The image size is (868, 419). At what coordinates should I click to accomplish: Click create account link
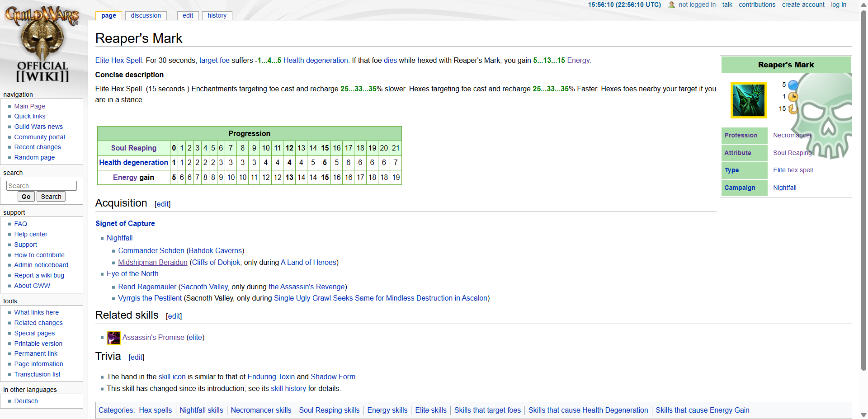click(x=803, y=5)
